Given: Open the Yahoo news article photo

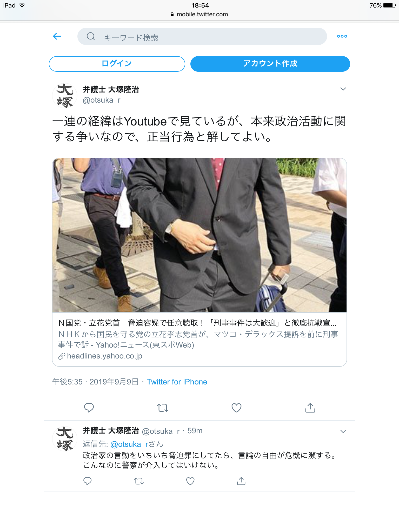Looking at the screenshot, I should coord(199,235).
